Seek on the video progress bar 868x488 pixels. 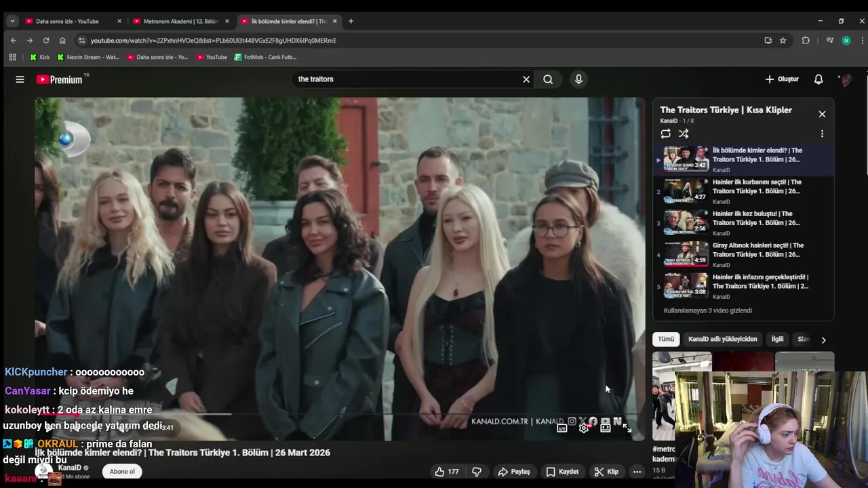[x=339, y=413]
